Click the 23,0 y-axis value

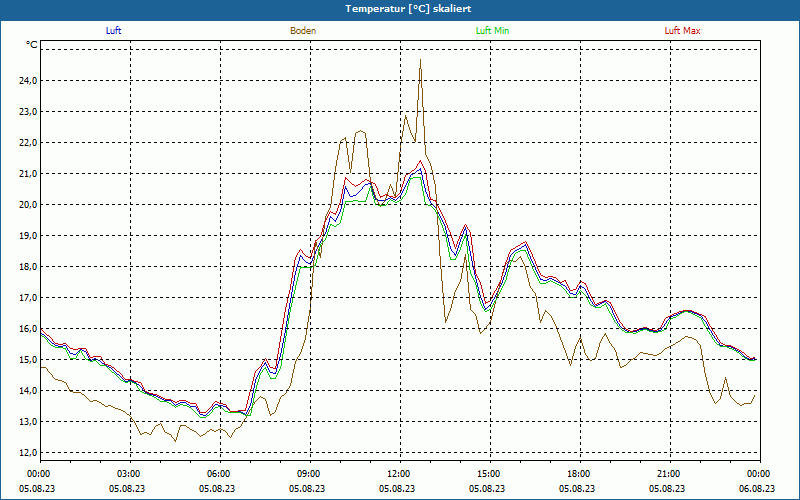tap(29, 112)
